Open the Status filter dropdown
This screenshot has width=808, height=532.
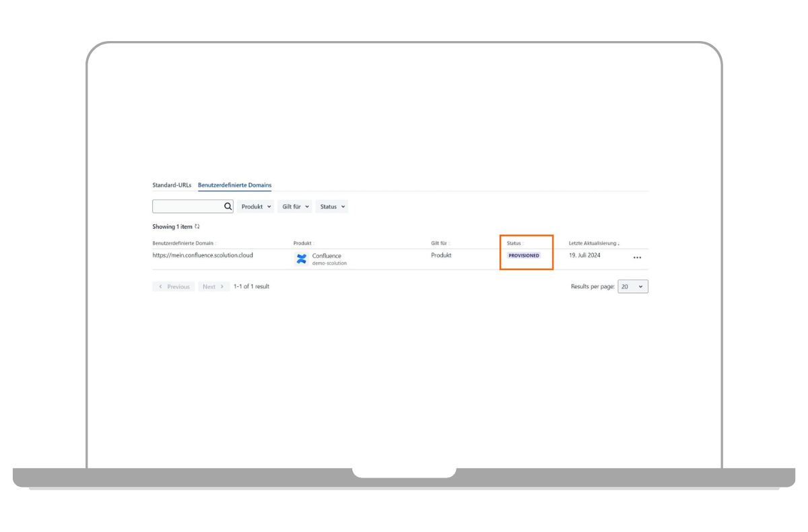(x=331, y=206)
